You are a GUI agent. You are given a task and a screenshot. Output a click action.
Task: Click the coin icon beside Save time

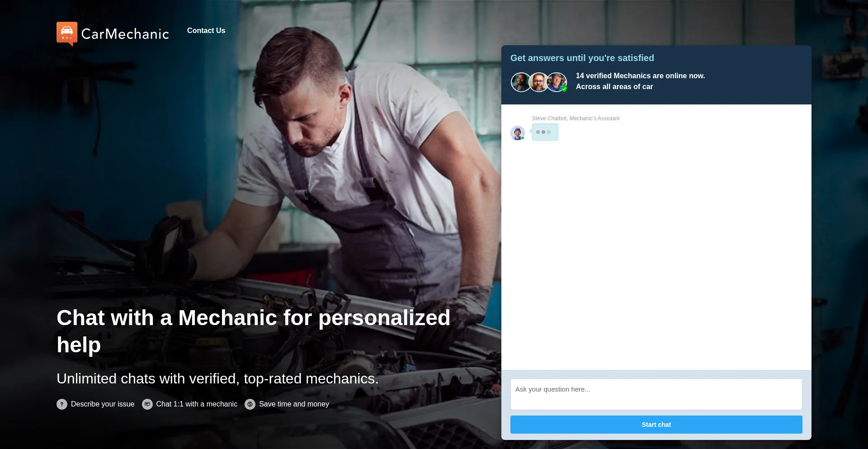tap(250, 404)
